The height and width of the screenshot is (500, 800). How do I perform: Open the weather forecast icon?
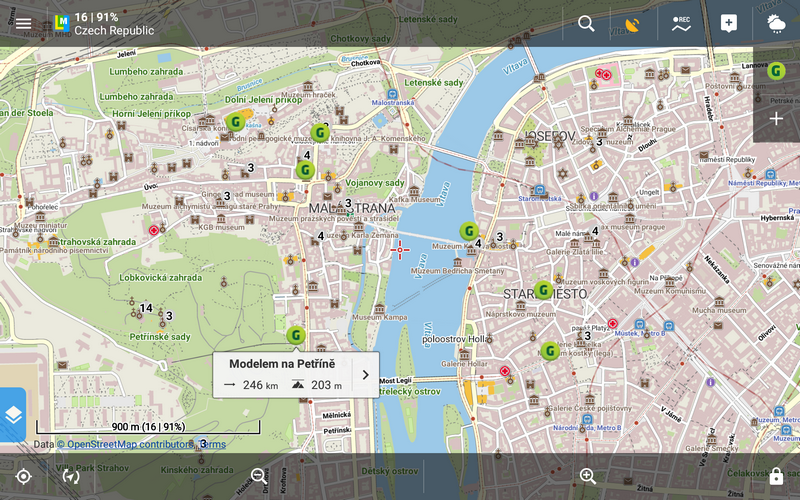pos(776,24)
